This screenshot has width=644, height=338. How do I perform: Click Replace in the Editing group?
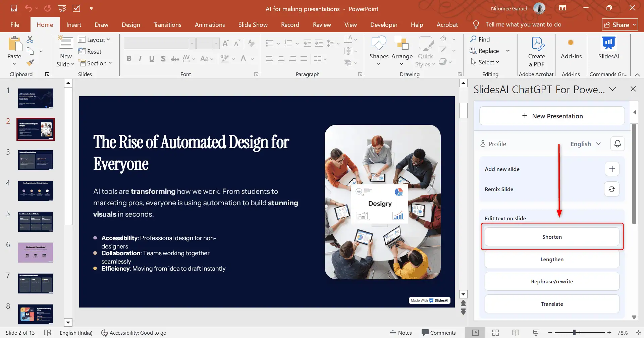point(484,51)
